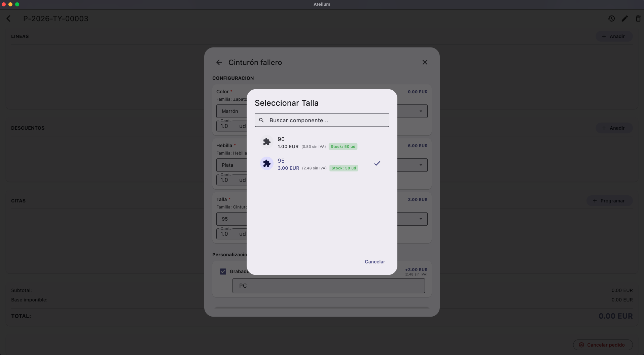Viewport: 644px width, 355px height.
Task: Open the Hebilla dropdown arrow
Action: click(x=421, y=165)
